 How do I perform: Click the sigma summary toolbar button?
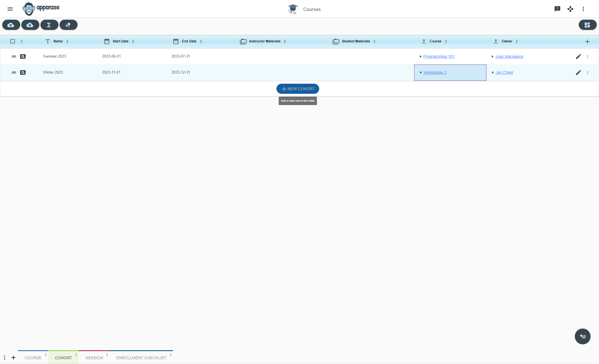(49, 25)
